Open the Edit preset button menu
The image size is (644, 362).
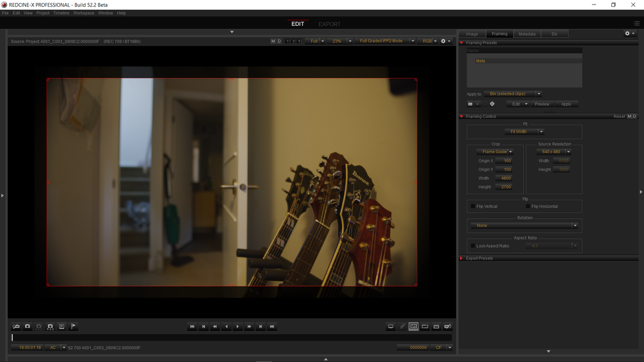[x=518, y=104]
